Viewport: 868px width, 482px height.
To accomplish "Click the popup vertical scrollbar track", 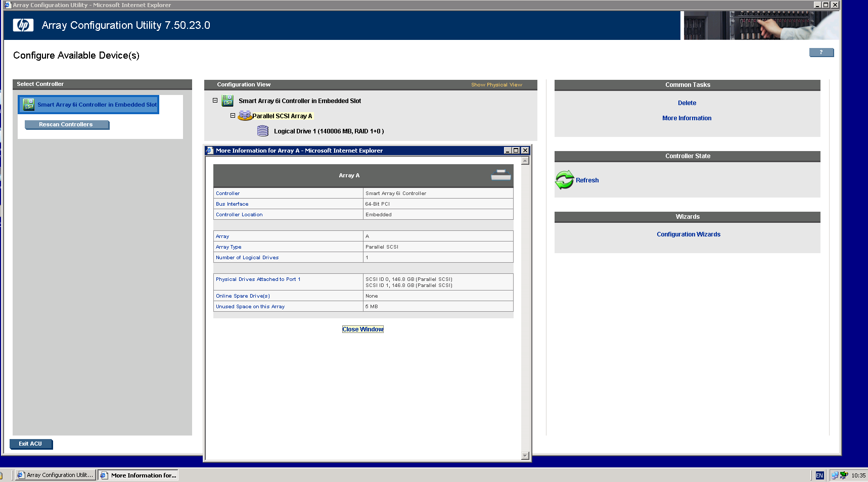I will click(x=525, y=308).
